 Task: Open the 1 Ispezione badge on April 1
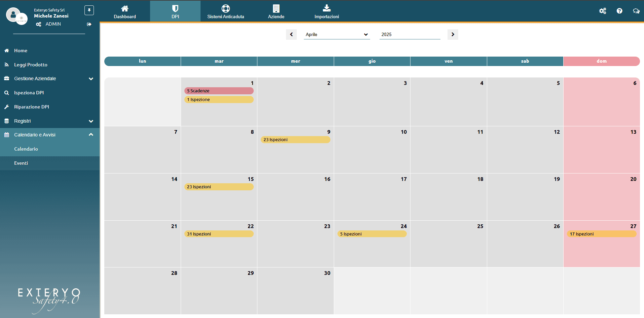click(x=219, y=100)
